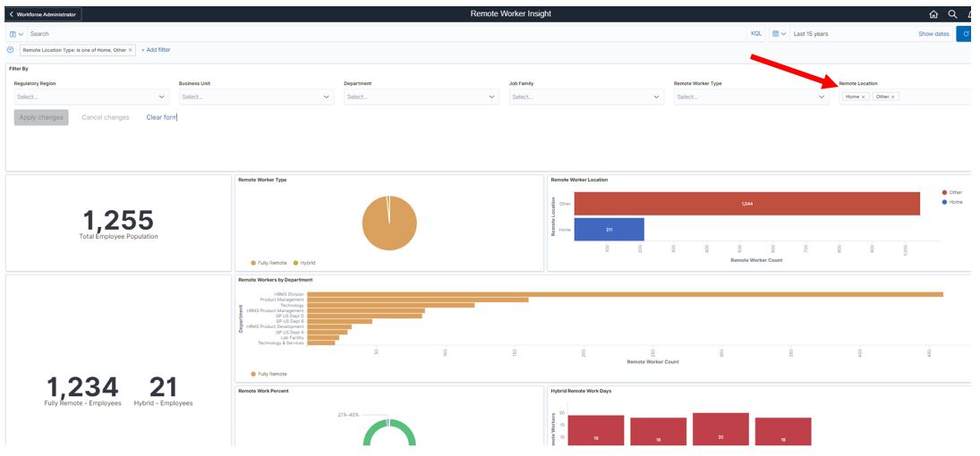Click the Add filter link
The height and width of the screenshot is (456, 980).
pos(156,50)
